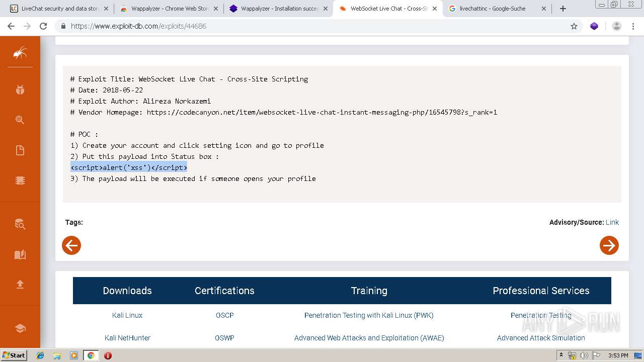Close the Wappalyzer Chrome Web Store tab
This screenshot has width=644, height=362.
coord(216,9)
